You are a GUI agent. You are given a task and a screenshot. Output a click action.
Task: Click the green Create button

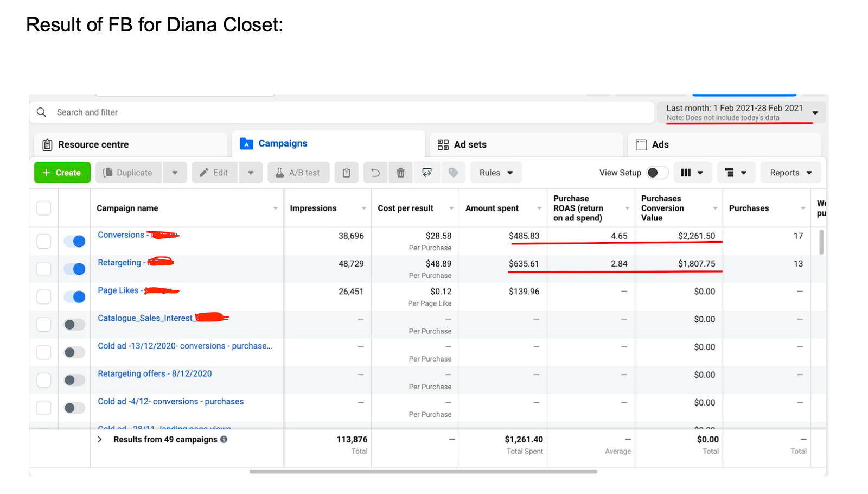[x=62, y=173]
